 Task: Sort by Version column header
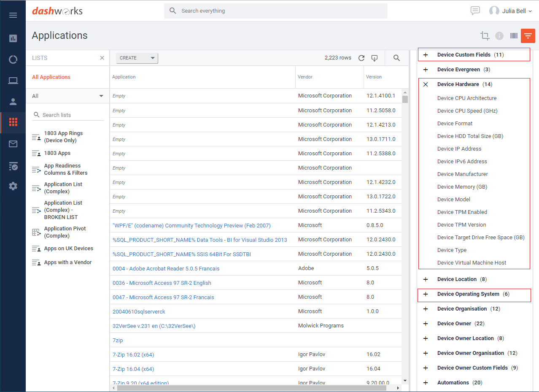tap(374, 77)
